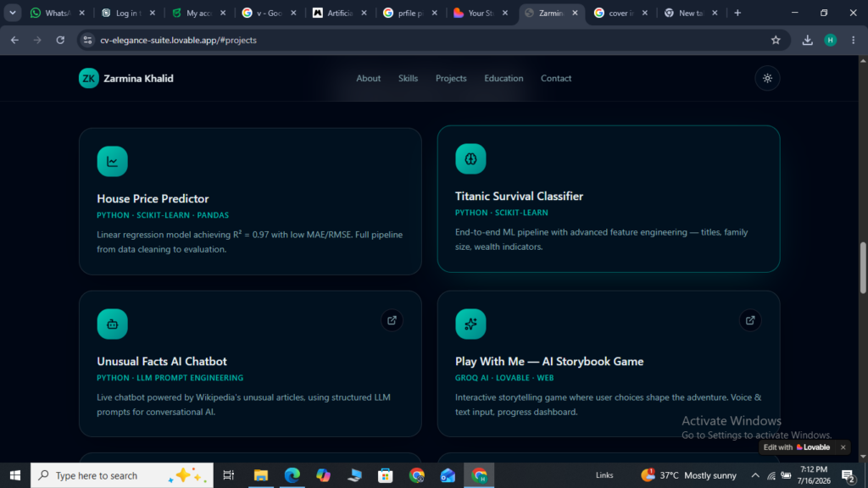Expand the tab search dropdown arrow

click(12, 13)
